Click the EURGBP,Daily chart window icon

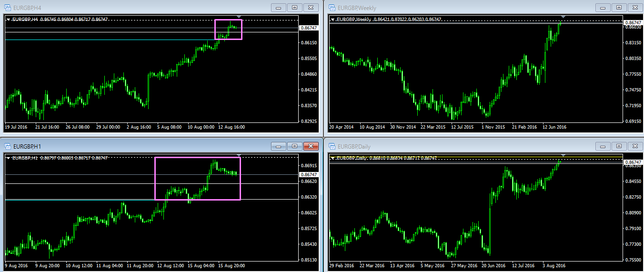pyautogui.click(x=331, y=146)
